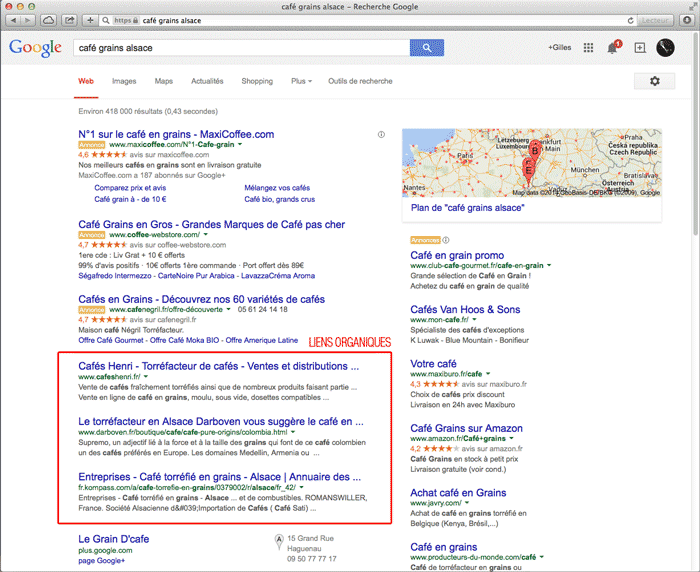Click the Google search input field
Screen dimensions: 700x572
pos(242,48)
